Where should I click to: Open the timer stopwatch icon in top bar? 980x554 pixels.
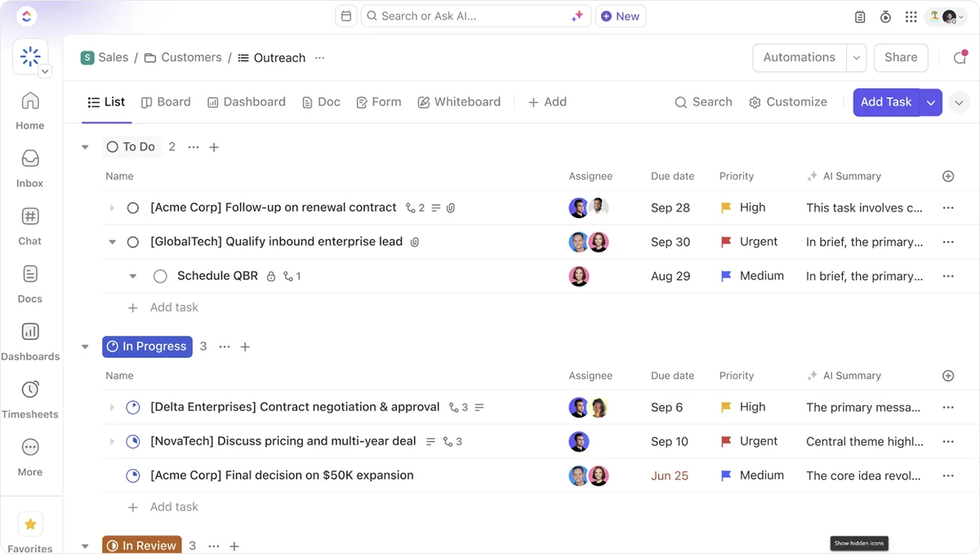[885, 16]
